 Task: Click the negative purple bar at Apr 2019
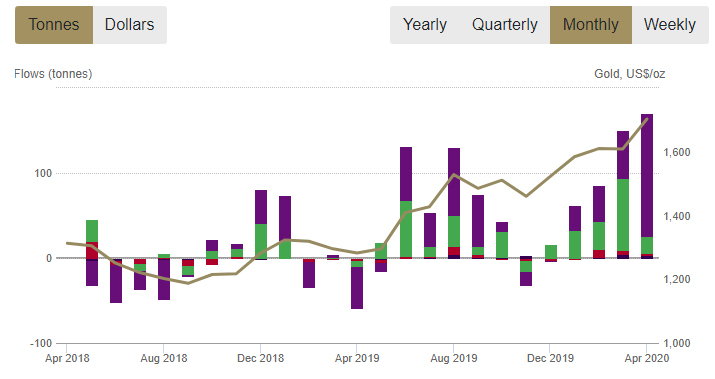tap(357, 288)
